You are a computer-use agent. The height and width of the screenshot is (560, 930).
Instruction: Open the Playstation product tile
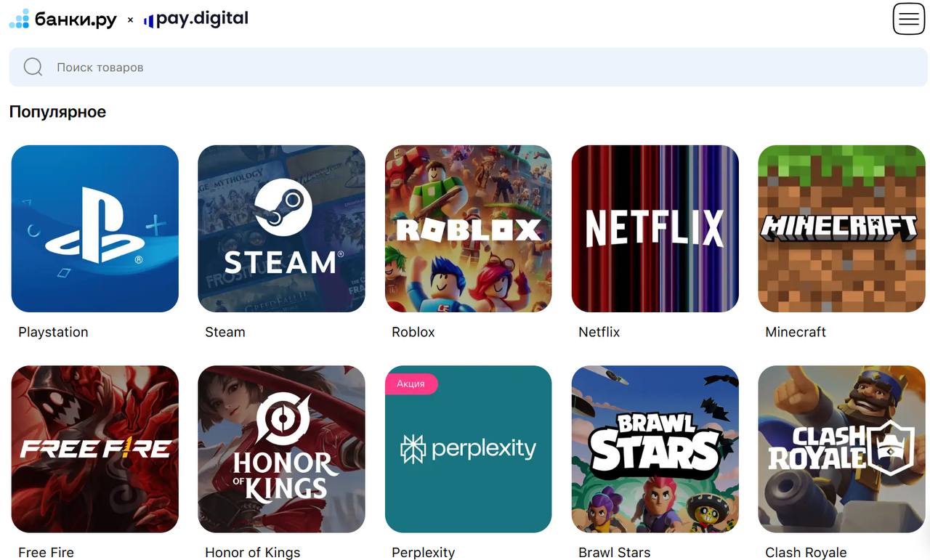[95, 229]
